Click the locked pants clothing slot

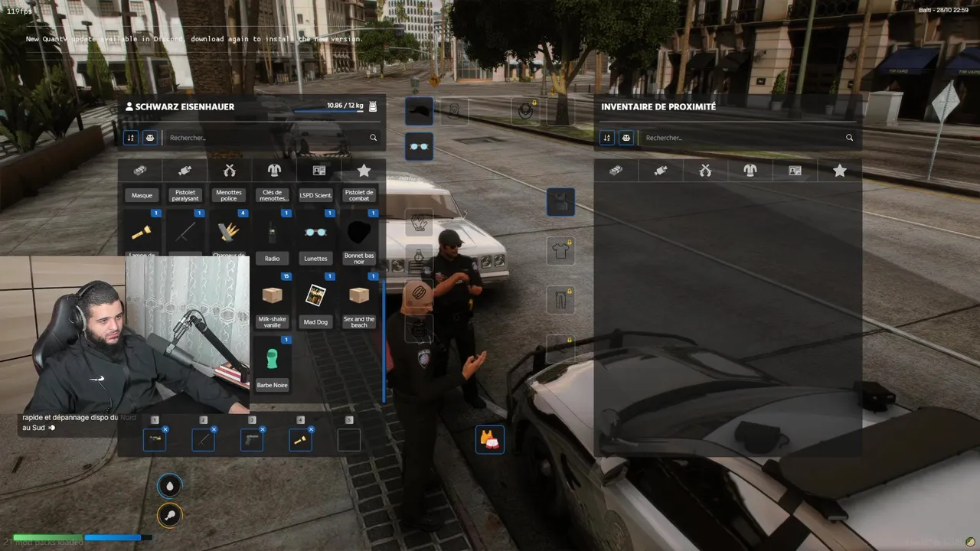560,300
